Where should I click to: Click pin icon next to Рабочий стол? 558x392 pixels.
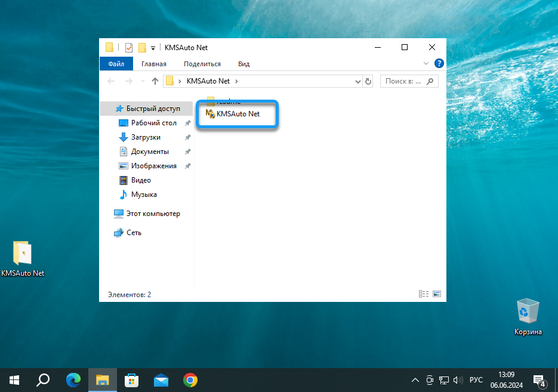point(187,123)
